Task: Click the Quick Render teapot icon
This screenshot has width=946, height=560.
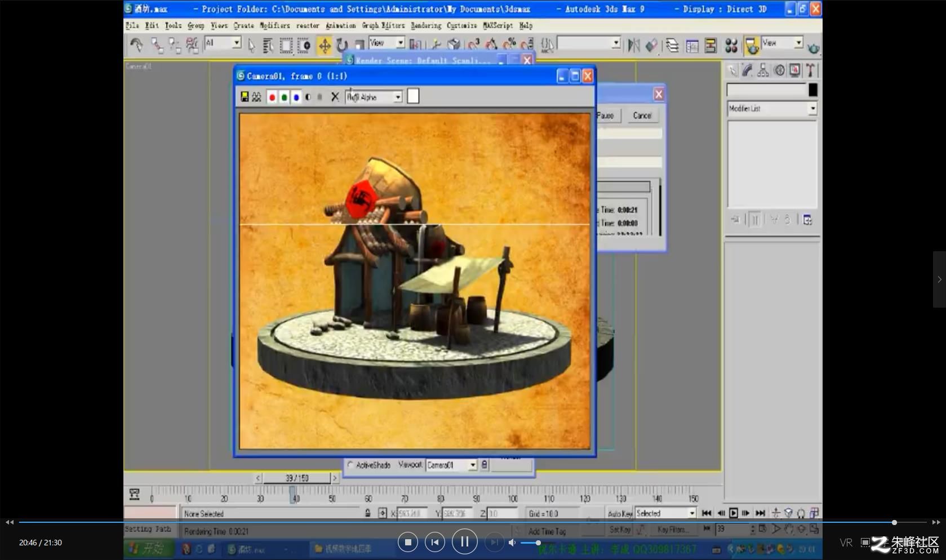Action: (x=813, y=48)
